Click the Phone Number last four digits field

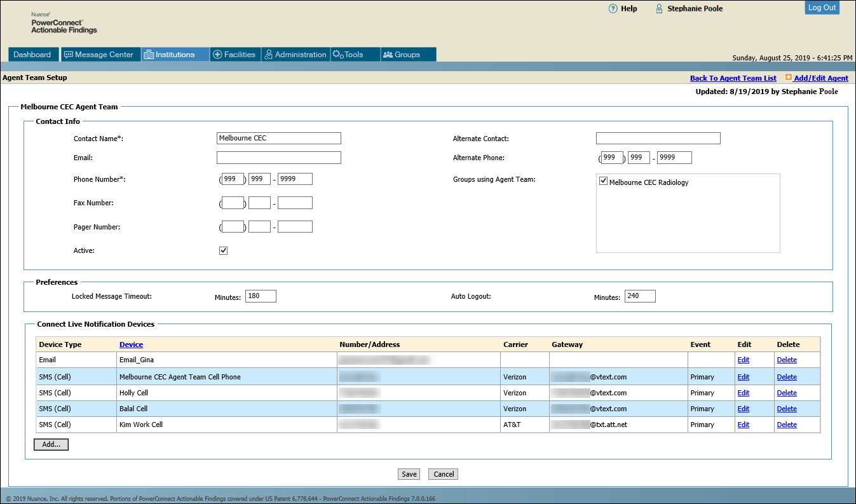[295, 179]
